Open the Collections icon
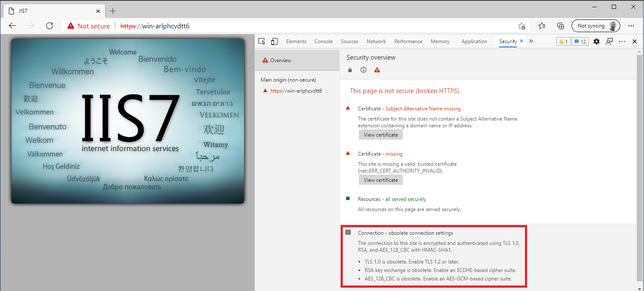 coord(561,26)
